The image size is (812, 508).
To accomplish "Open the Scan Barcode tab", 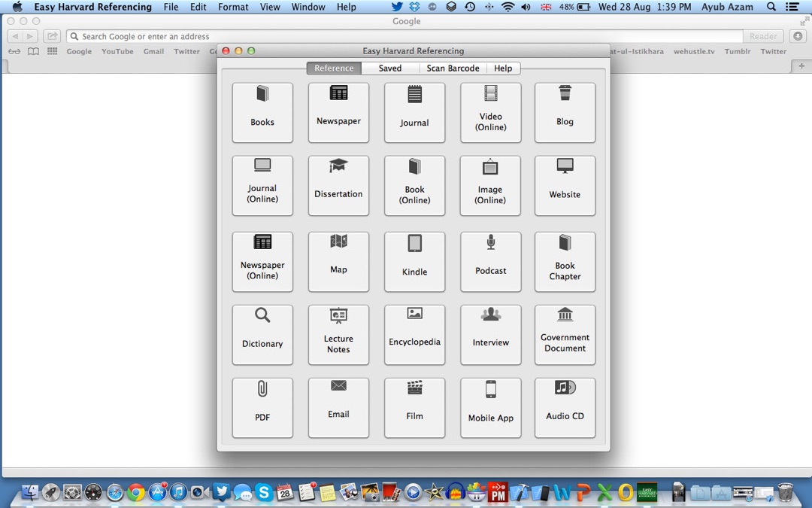I will pos(453,68).
